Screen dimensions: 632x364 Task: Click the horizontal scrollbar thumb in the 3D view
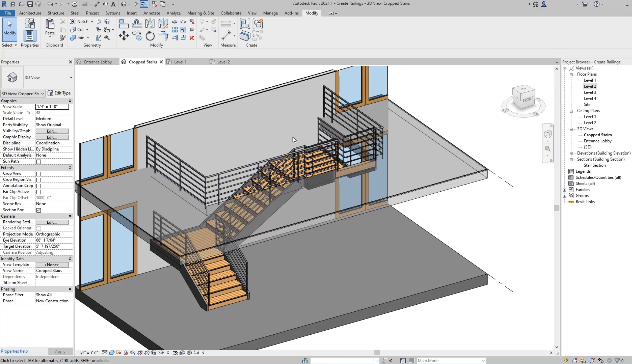(377, 353)
